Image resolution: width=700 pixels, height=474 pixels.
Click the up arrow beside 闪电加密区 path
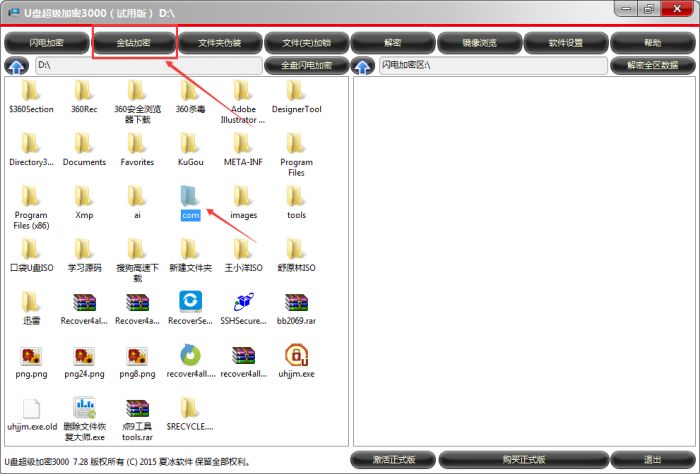364,66
